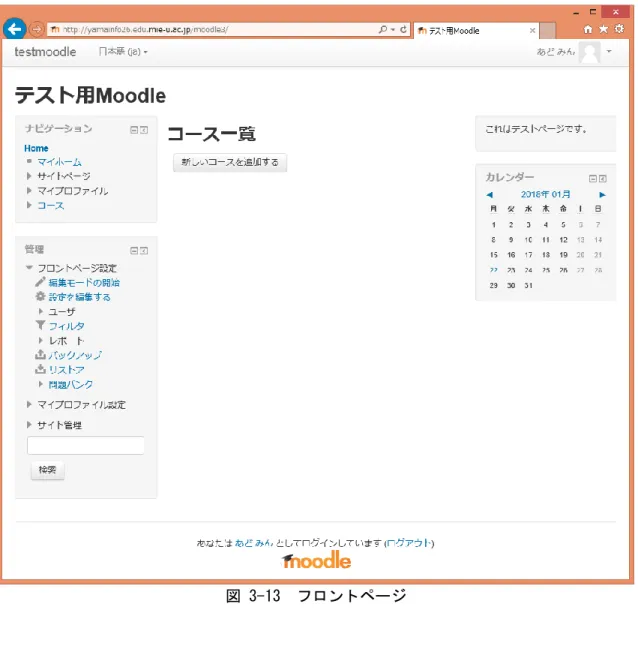Image resolution: width=638 pixels, height=649 pixels.
Task: Collapse the ナビゲーション block with hide icon
Action: click(134, 130)
